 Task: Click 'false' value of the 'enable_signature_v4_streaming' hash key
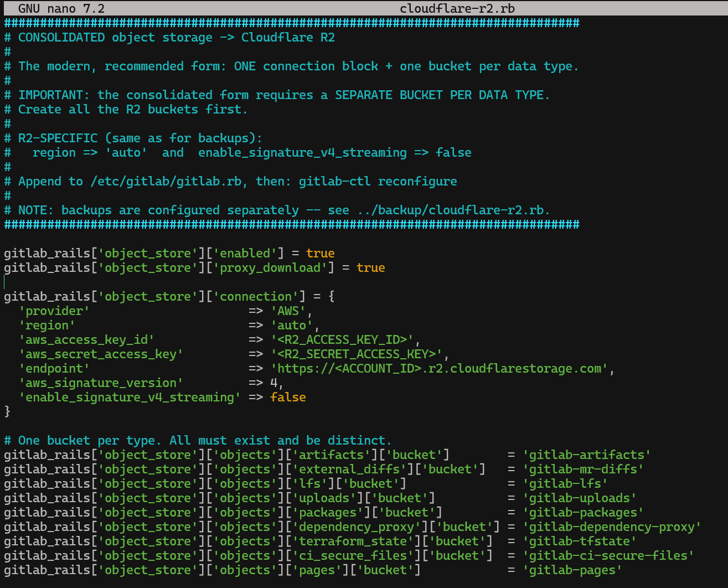coord(288,398)
